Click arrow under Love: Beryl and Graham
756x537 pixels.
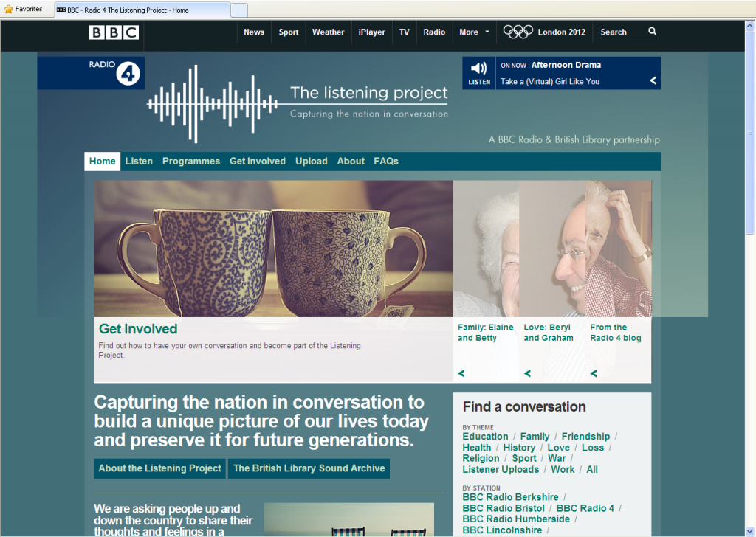(x=527, y=373)
